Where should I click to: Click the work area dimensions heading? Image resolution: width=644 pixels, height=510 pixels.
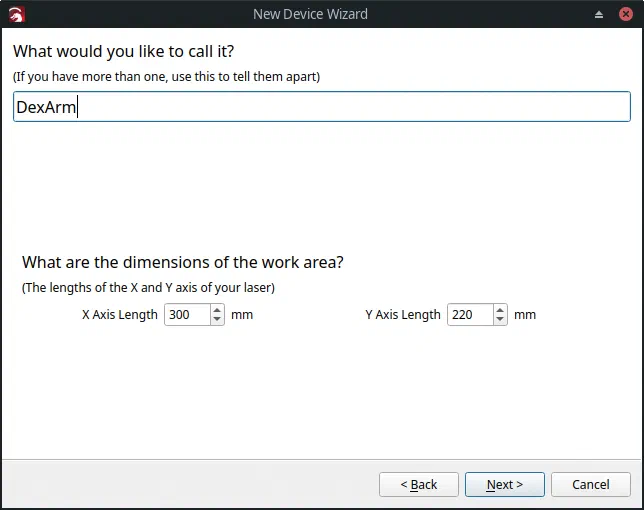point(183,262)
